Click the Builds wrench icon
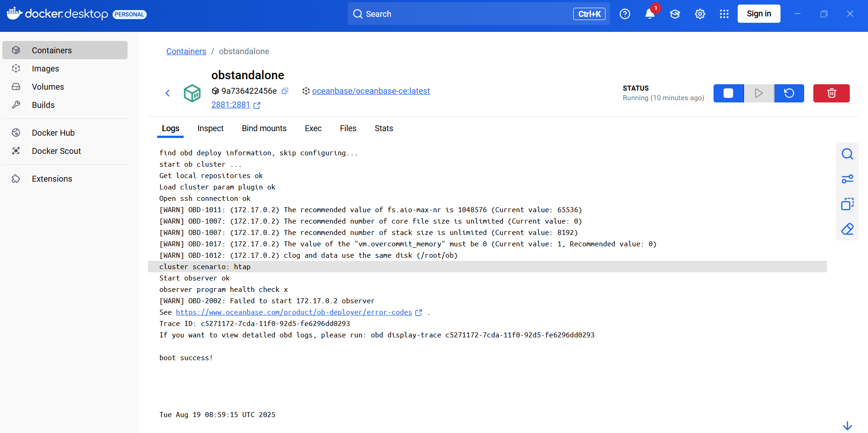Screen dimensions: 868x433 (16, 105)
